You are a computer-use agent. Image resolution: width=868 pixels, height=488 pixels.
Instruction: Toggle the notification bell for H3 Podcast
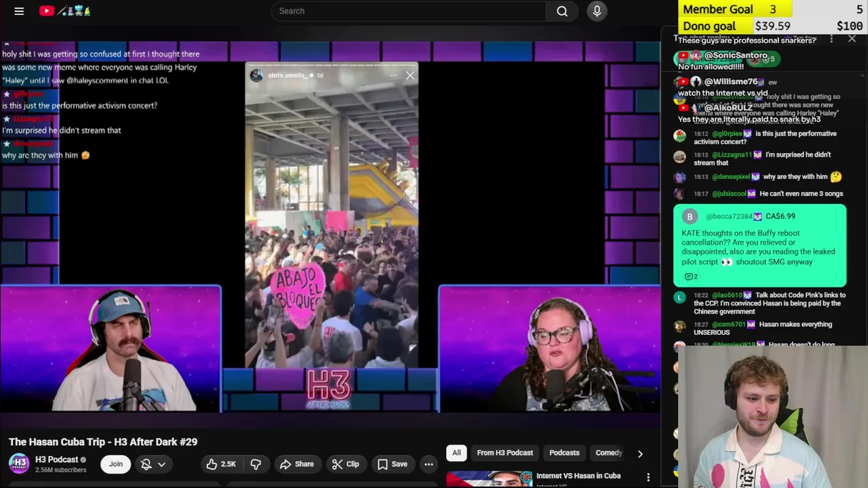pyautogui.click(x=146, y=464)
